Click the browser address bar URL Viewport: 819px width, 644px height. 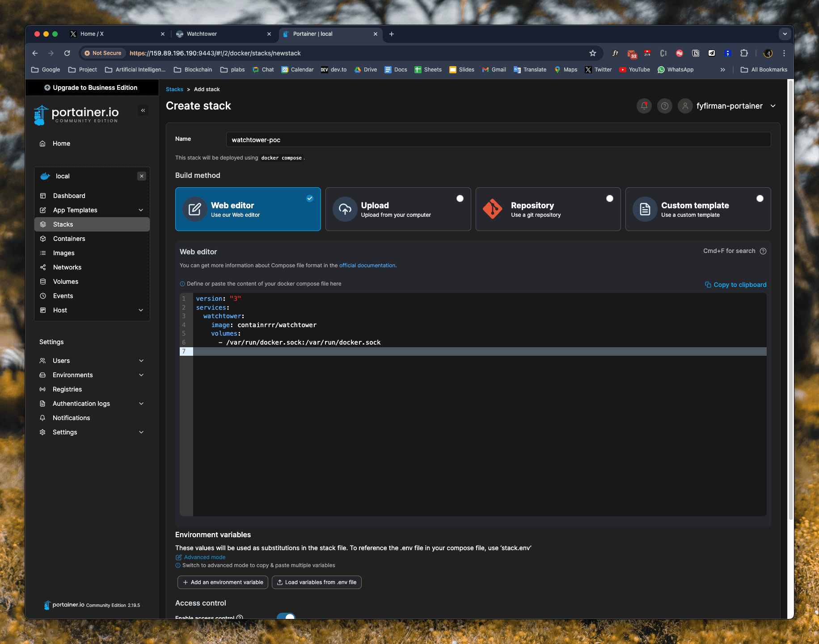coord(215,53)
